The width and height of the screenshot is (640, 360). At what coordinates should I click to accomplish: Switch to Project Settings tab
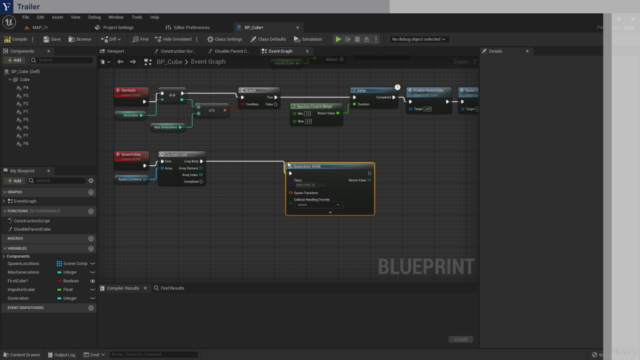point(114,27)
